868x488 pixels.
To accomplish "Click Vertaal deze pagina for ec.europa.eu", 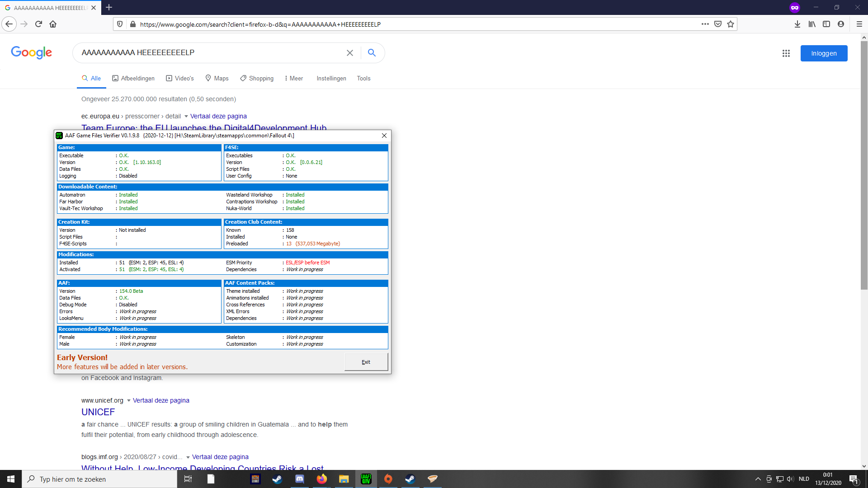I will click(x=218, y=116).
